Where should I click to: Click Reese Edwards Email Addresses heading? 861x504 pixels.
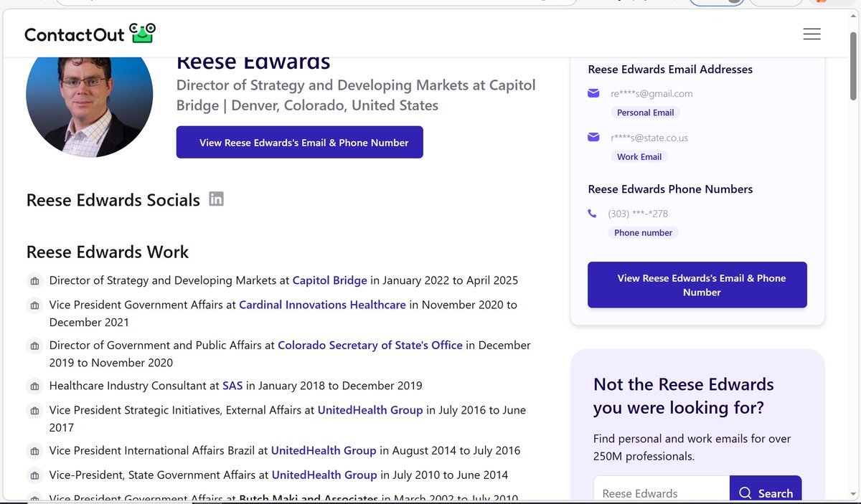pyautogui.click(x=670, y=70)
